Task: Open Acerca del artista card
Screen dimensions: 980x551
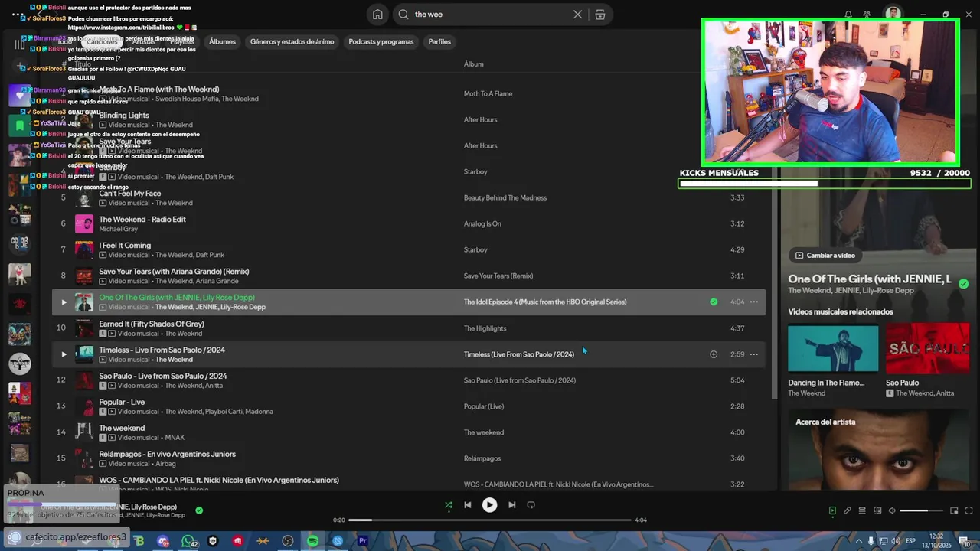Action: 879,449
